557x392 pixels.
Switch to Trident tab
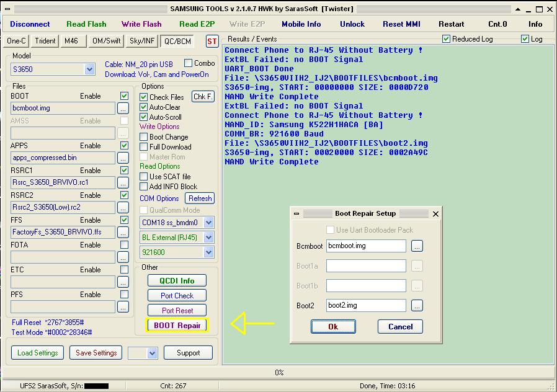pos(45,41)
